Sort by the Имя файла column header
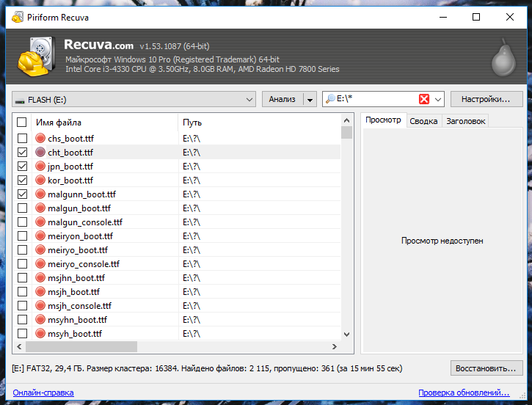Viewport: 532px width, 405px height. coord(104,123)
